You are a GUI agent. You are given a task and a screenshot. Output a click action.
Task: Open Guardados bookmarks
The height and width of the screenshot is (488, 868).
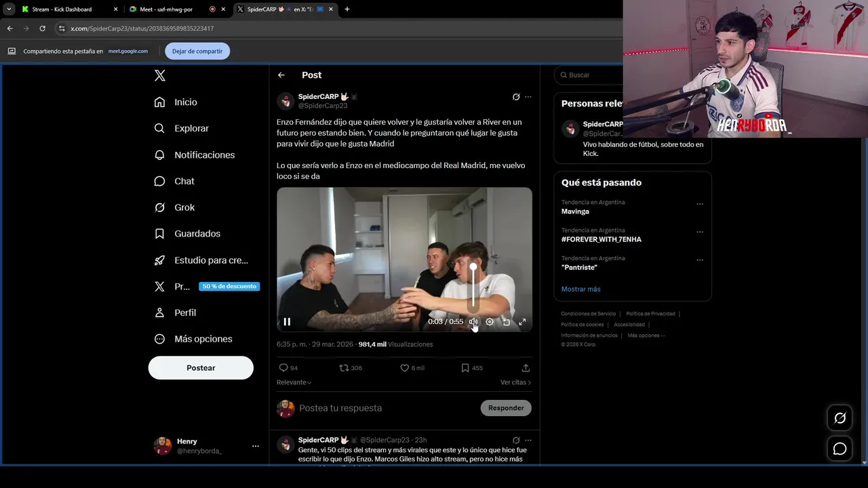[186, 233]
